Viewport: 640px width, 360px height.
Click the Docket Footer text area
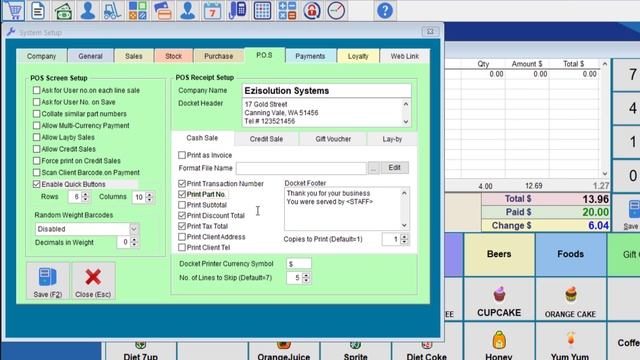click(342, 209)
